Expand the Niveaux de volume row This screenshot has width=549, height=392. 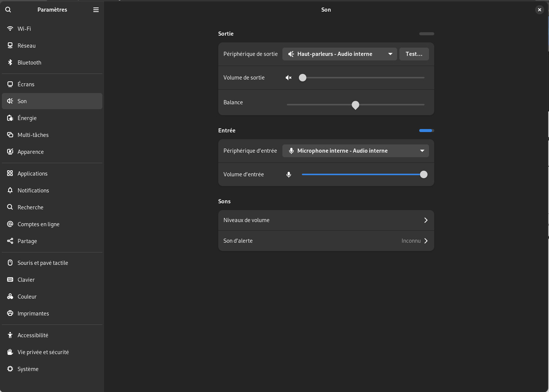pos(326,220)
